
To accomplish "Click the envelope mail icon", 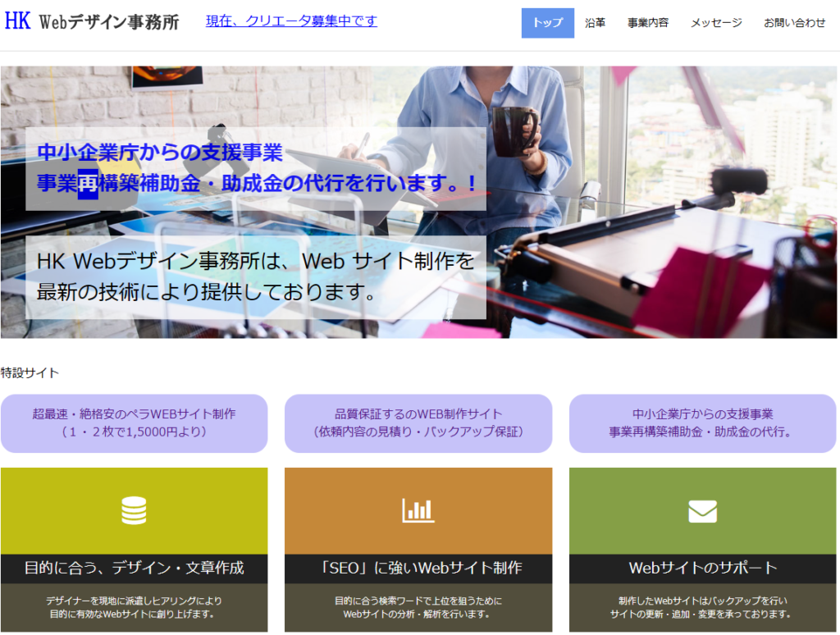I will tap(702, 511).
